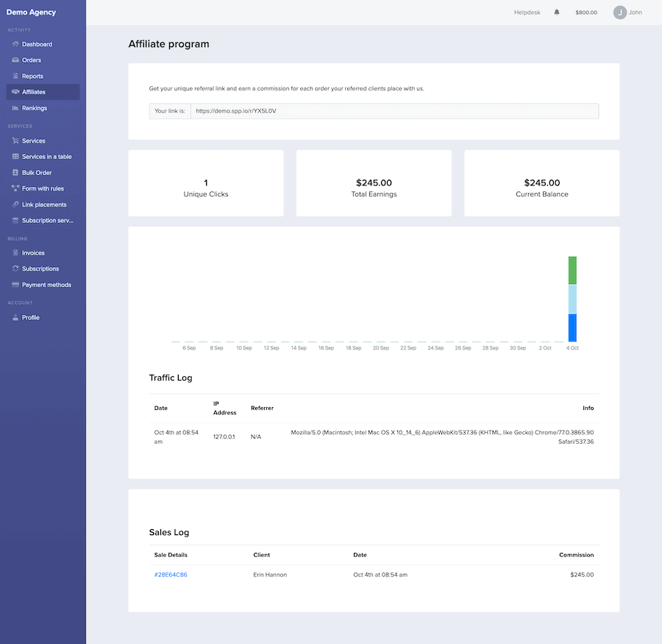The image size is (662, 644).
Task: Click the Orders inbox icon
Action: 15,60
